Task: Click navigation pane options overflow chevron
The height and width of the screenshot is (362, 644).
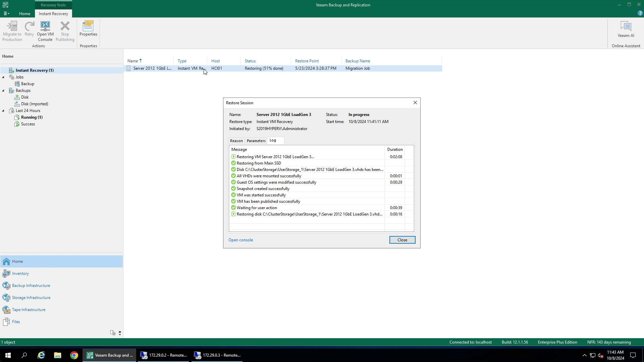Action: [120, 333]
